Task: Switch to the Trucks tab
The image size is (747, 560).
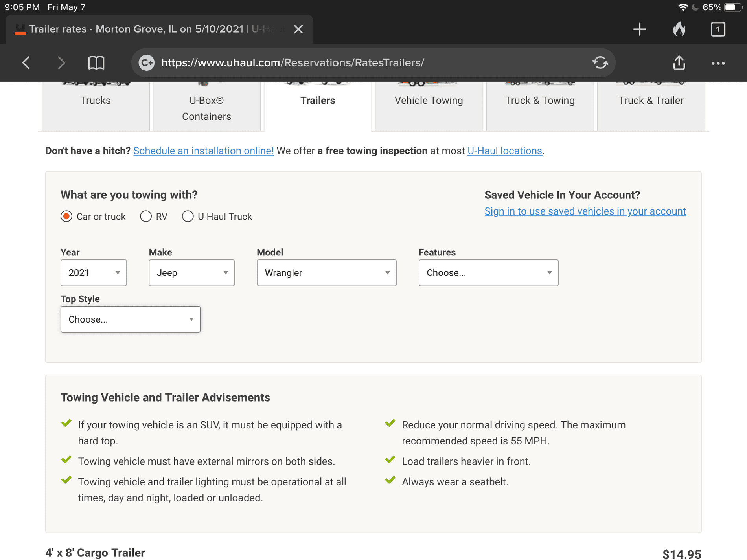Action: [96, 106]
